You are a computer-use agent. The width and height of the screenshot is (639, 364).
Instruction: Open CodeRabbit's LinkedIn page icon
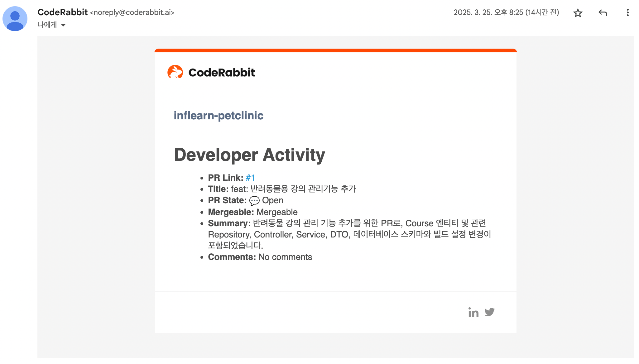[473, 312]
